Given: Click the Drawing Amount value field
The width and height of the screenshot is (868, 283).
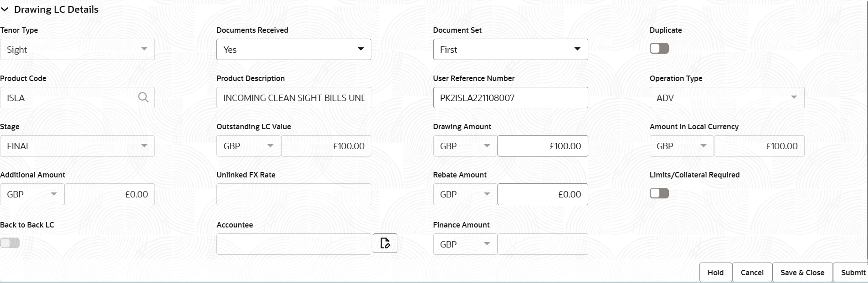Looking at the screenshot, I should [x=542, y=146].
